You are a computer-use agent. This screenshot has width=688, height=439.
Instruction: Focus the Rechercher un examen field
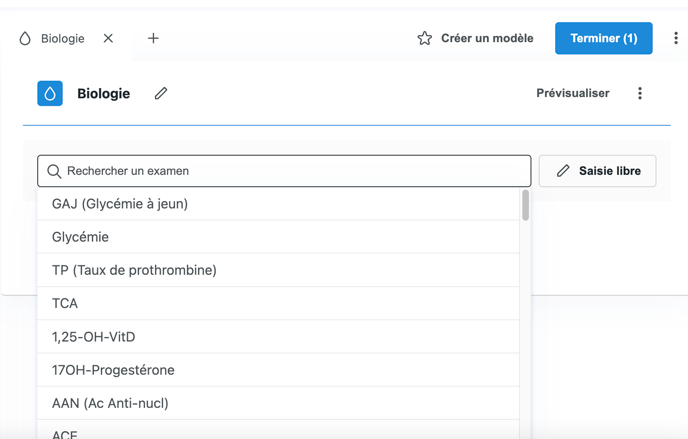coord(290,171)
